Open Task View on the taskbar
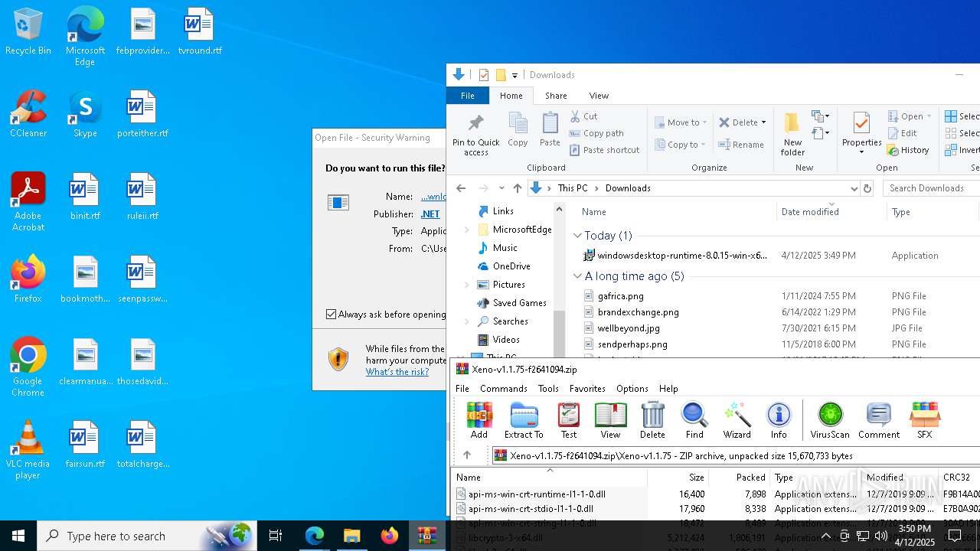The image size is (980, 551). click(x=276, y=536)
